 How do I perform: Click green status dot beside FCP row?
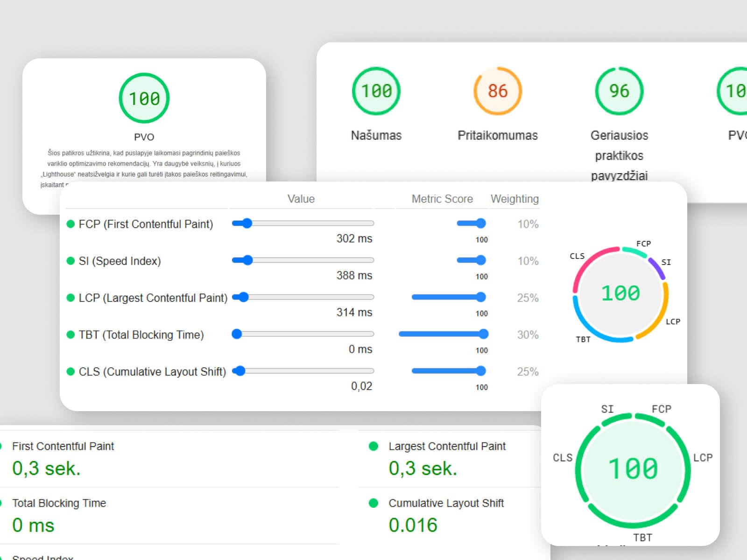70,224
